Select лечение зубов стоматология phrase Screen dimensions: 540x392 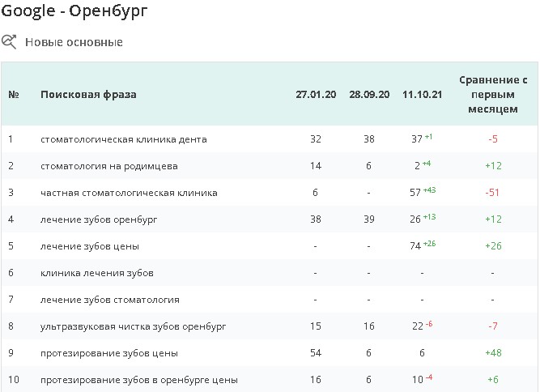[109, 300]
